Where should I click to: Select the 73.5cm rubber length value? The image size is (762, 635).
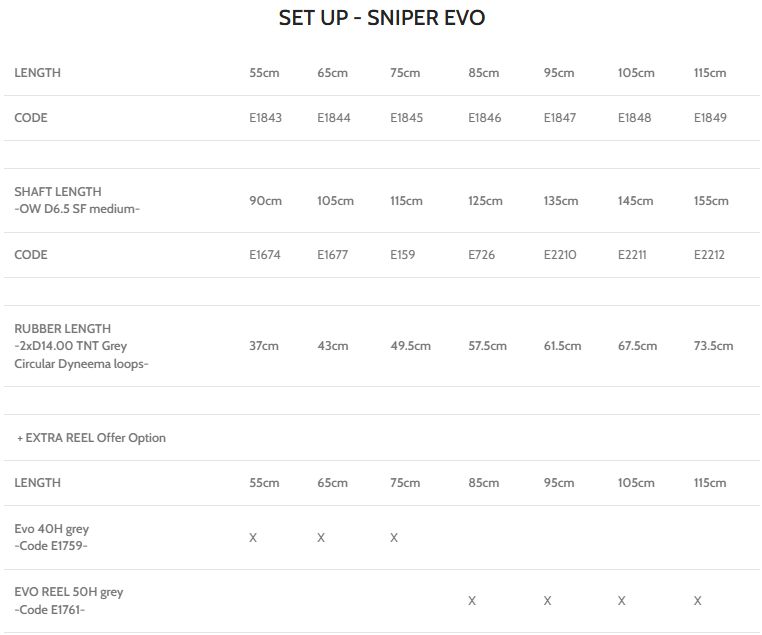coord(713,346)
